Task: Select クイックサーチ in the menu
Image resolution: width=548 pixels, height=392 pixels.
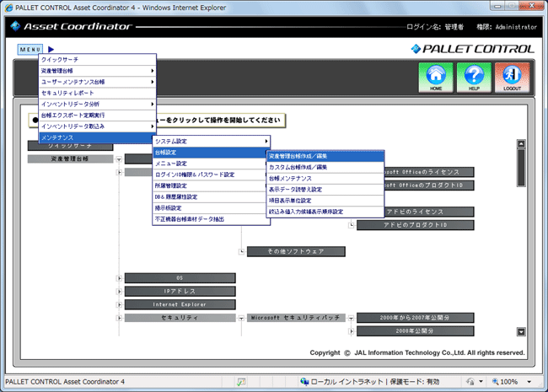Action: (x=97, y=59)
